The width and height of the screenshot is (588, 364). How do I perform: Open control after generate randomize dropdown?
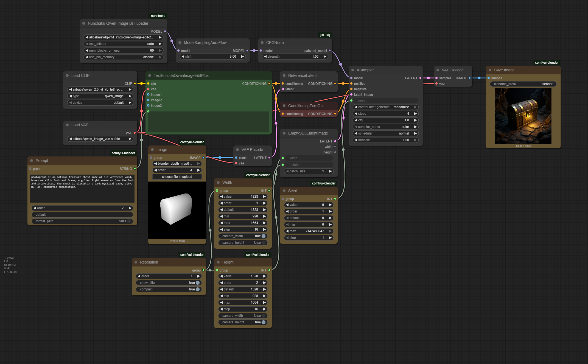[x=386, y=107]
